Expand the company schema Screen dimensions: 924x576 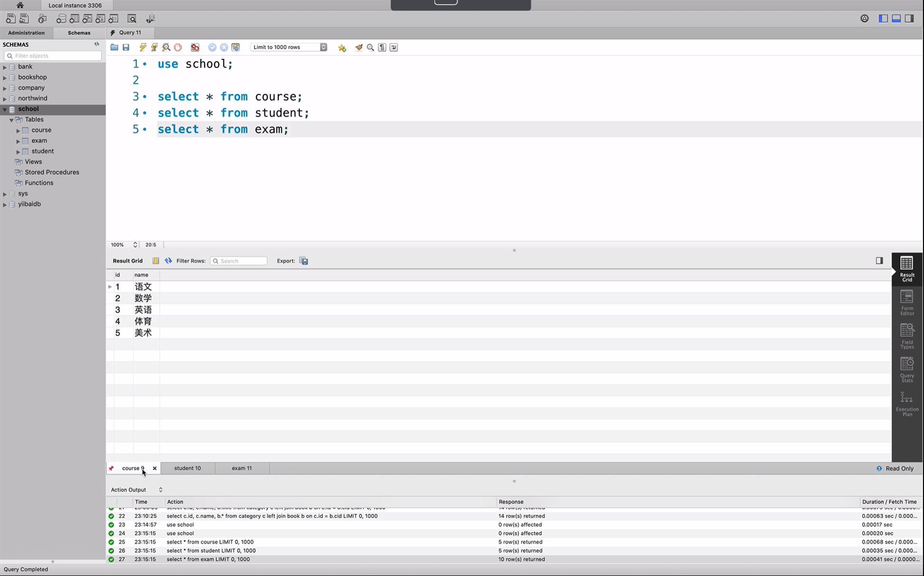[5, 88]
